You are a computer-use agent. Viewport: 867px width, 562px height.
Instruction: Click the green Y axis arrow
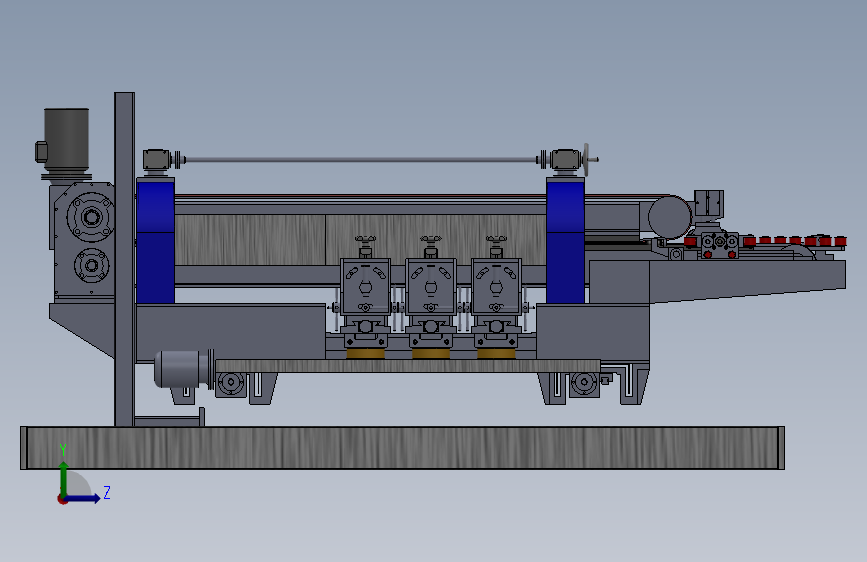[x=64, y=478]
